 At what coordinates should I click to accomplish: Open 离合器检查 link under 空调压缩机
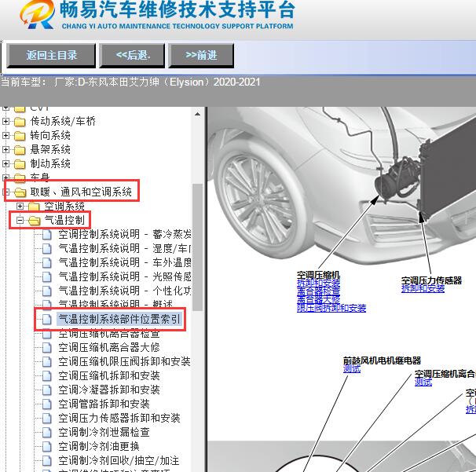(x=318, y=291)
